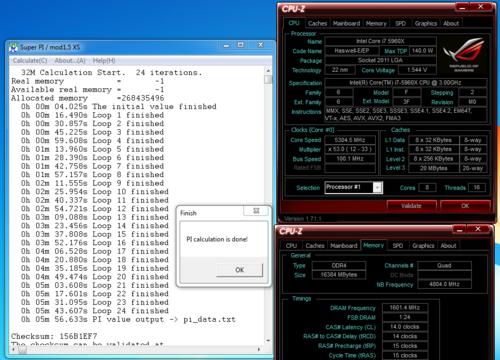Close the Finish dialog
Screen dimensions: 500x360
click(x=256, y=211)
